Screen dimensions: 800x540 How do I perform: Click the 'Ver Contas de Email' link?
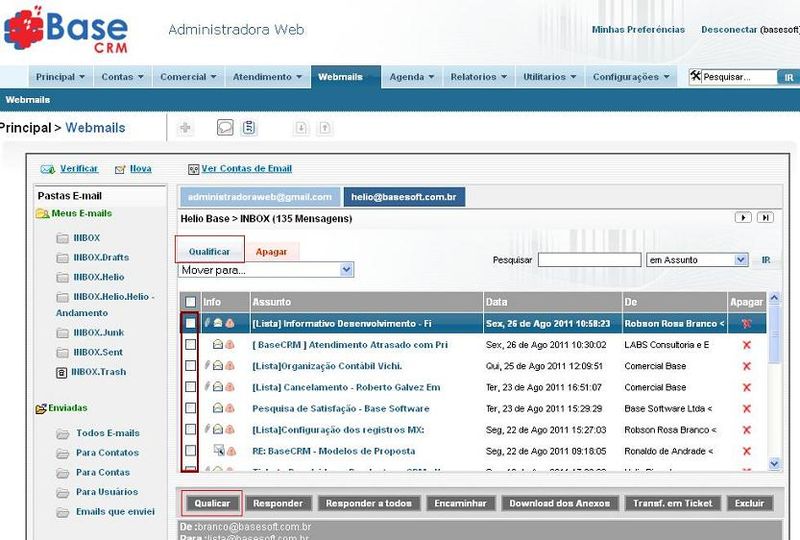(x=246, y=169)
